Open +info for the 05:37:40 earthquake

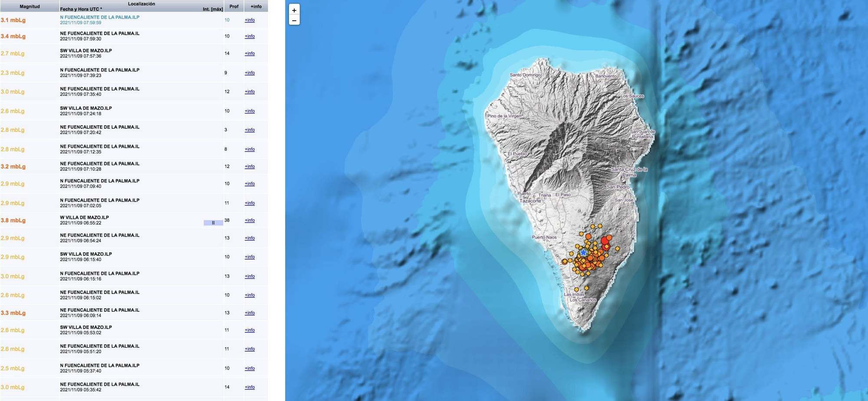(250, 368)
